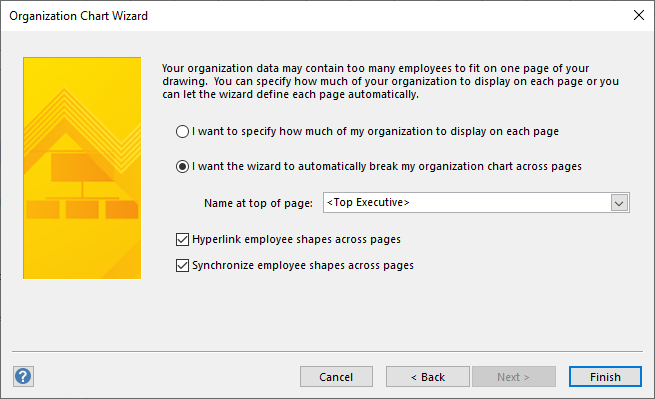Screen dimensions: 655x399
Task: Click the Cancel button
Action: click(x=336, y=377)
